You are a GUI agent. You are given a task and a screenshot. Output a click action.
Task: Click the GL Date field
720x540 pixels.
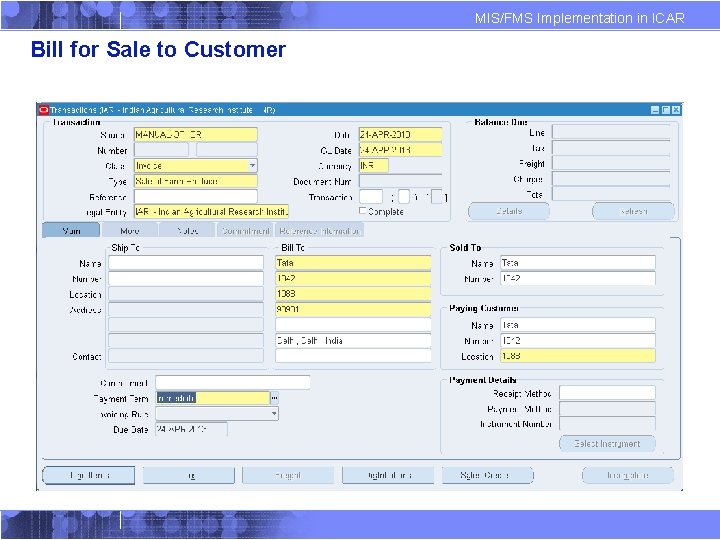tap(400, 150)
